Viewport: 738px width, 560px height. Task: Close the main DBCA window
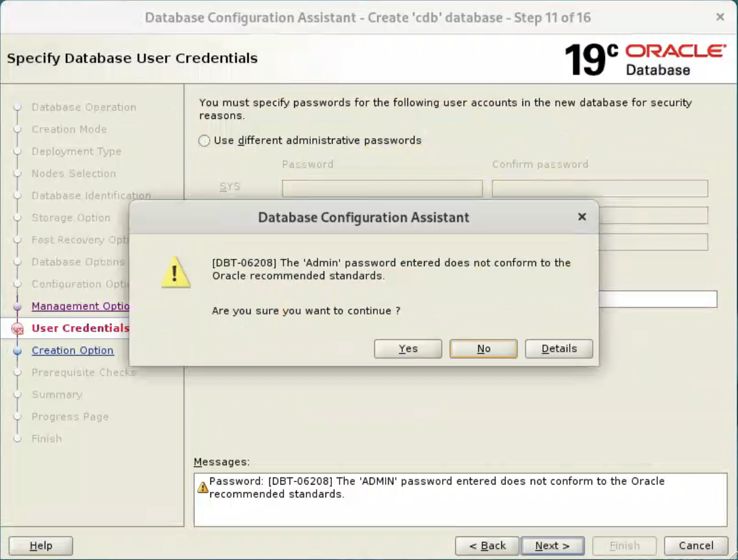[719, 17]
